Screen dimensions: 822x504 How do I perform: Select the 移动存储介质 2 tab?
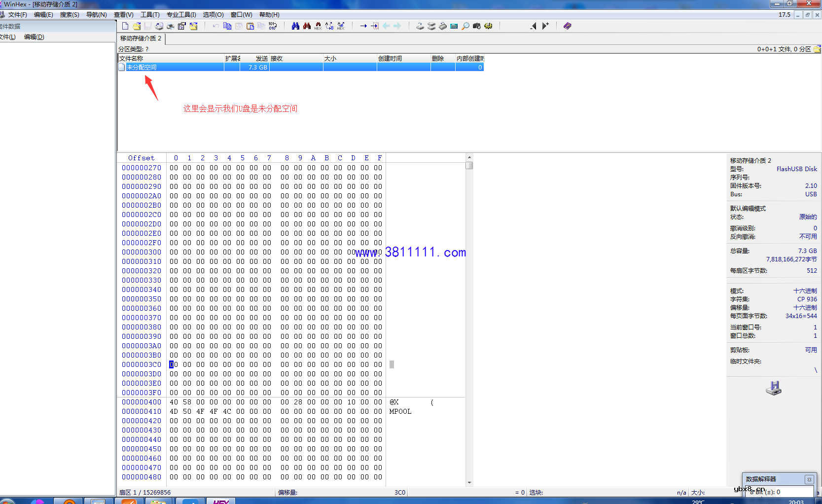(x=141, y=38)
